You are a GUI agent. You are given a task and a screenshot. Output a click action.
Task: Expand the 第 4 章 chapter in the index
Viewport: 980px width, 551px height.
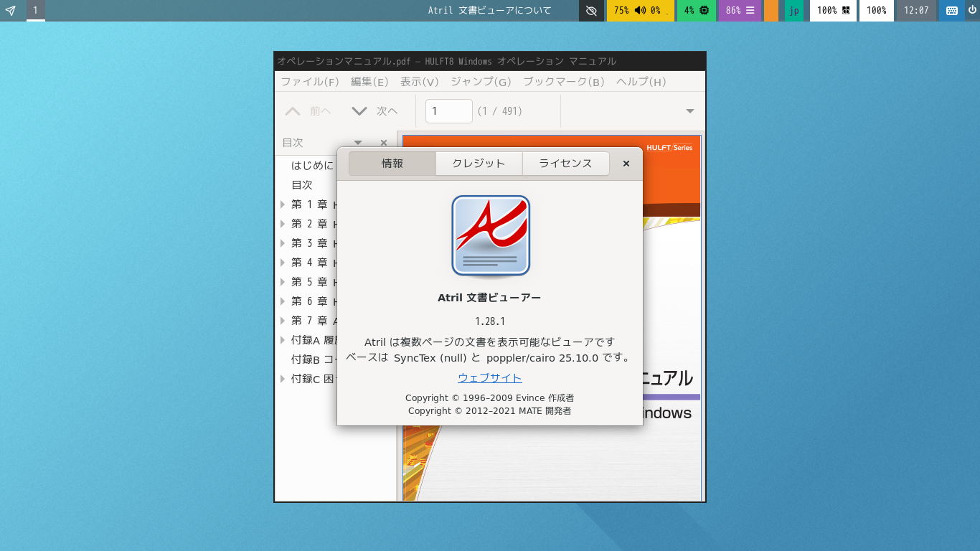click(283, 263)
